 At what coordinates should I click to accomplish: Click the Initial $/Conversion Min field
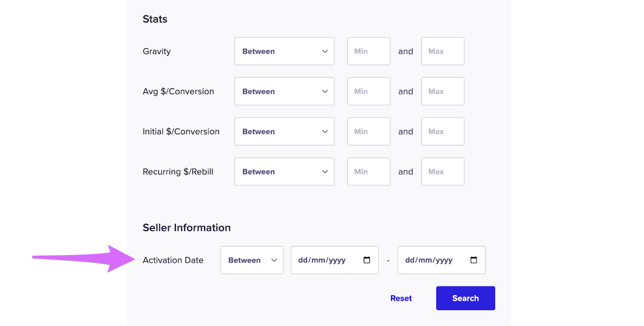coord(369,131)
